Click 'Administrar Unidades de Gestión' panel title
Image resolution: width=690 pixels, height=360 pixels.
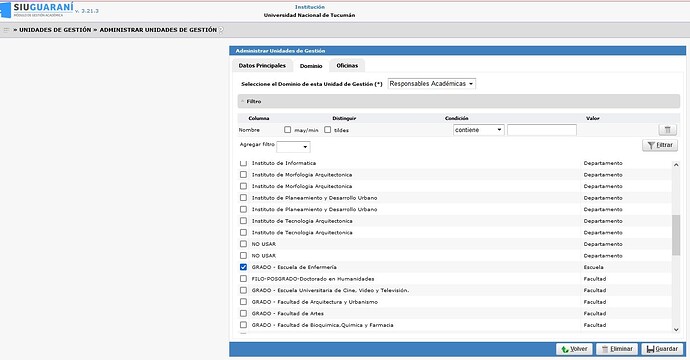click(x=280, y=51)
